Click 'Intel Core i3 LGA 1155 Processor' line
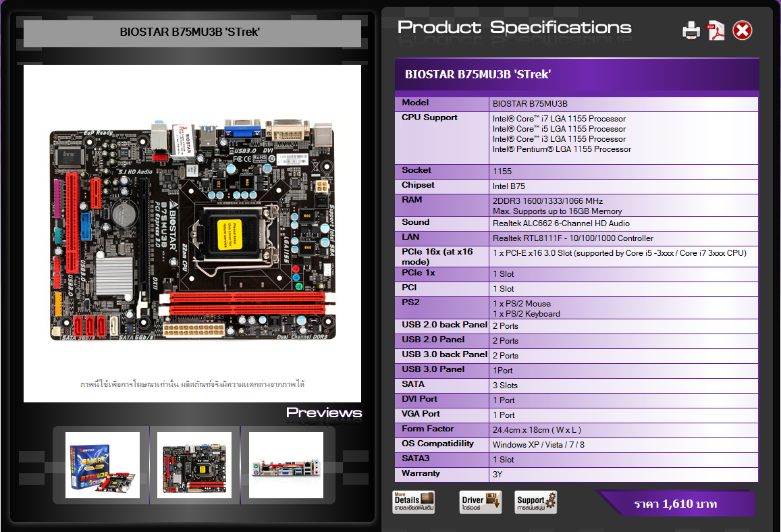 point(559,139)
